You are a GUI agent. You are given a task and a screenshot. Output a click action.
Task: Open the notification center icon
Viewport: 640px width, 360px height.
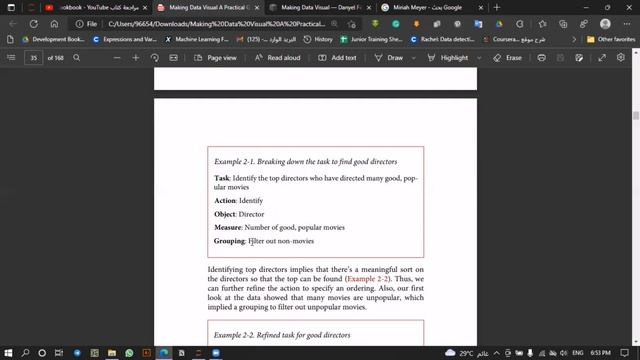(624, 353)
